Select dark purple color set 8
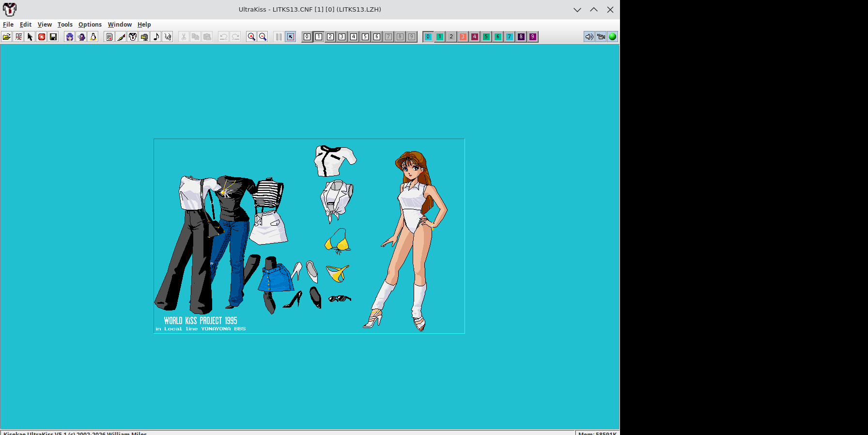Image resolution: width=868 pixels, height=435 pixels. 521,37
